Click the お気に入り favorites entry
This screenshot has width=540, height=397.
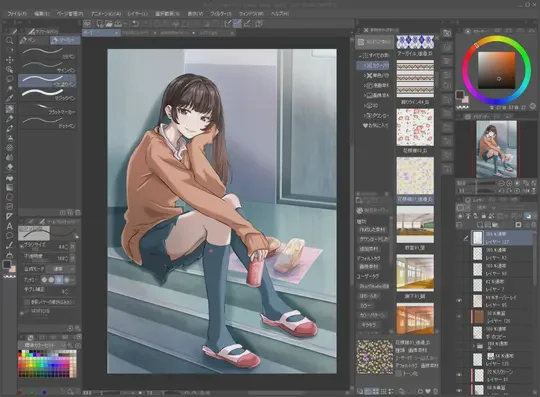375,126
